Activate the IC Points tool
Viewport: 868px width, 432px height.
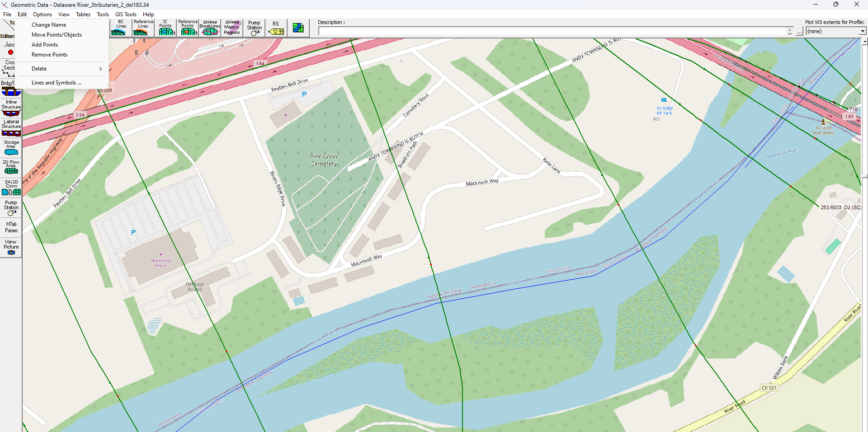coord(165,28)
